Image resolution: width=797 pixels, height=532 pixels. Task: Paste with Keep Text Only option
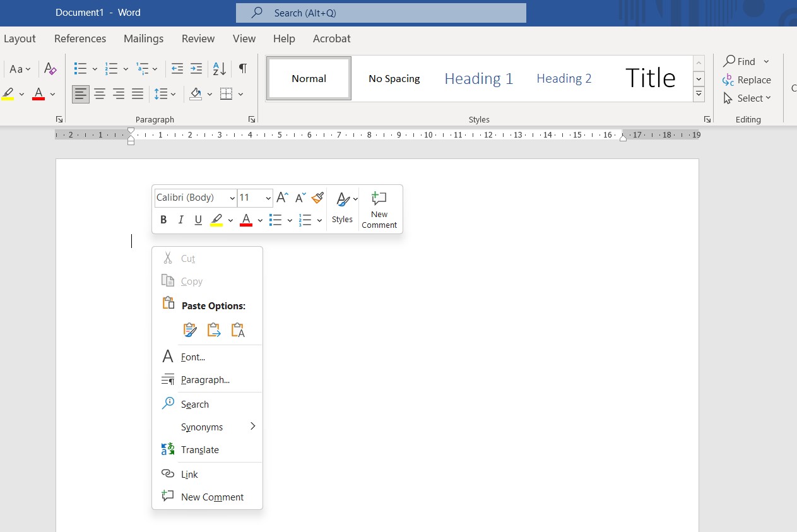[x=238, y=329]
